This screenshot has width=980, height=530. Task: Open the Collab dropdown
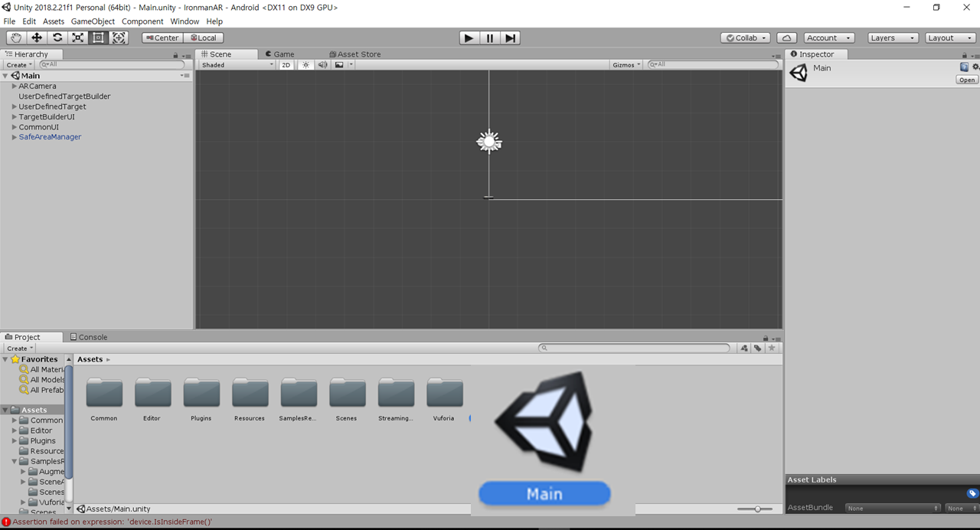point(746,38)
